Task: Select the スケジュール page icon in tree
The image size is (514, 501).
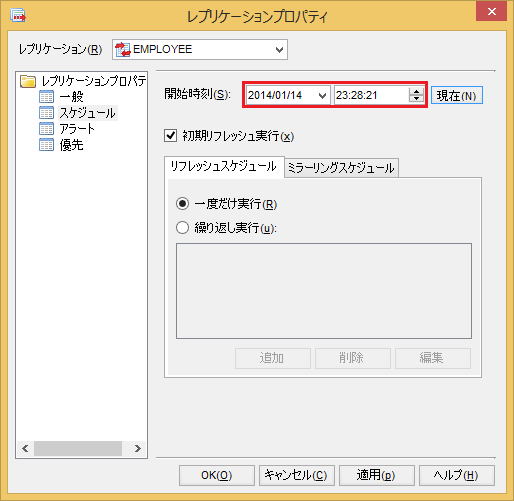Action: (x=46, y=113)
